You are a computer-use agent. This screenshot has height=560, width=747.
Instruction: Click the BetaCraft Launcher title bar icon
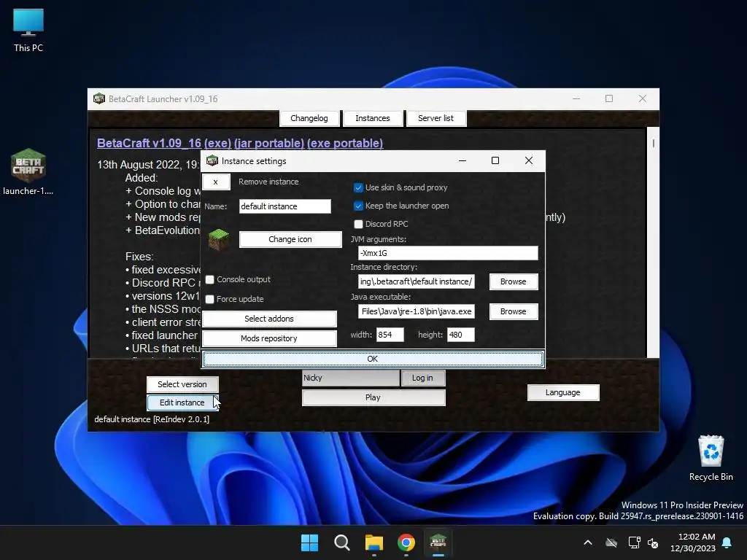click(99, 98)
